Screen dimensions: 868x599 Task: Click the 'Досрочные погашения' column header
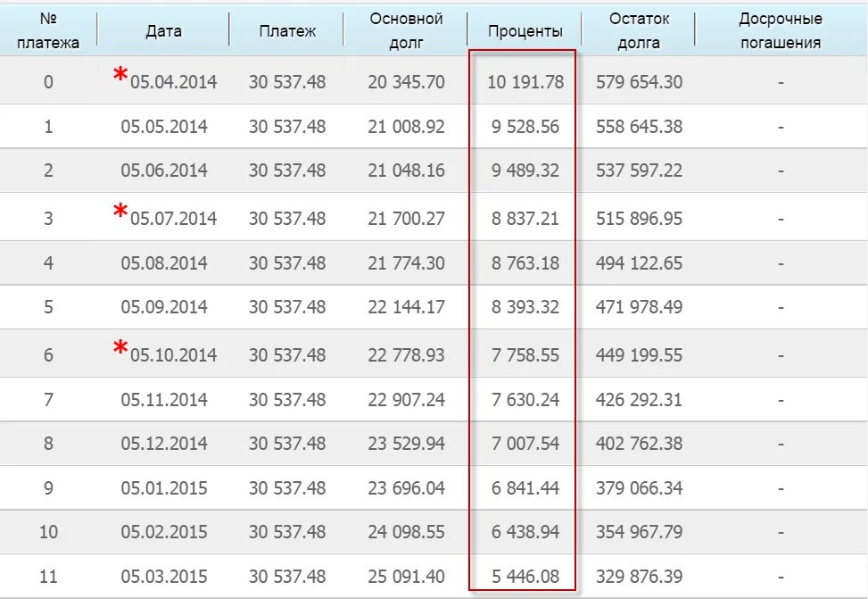781,30
